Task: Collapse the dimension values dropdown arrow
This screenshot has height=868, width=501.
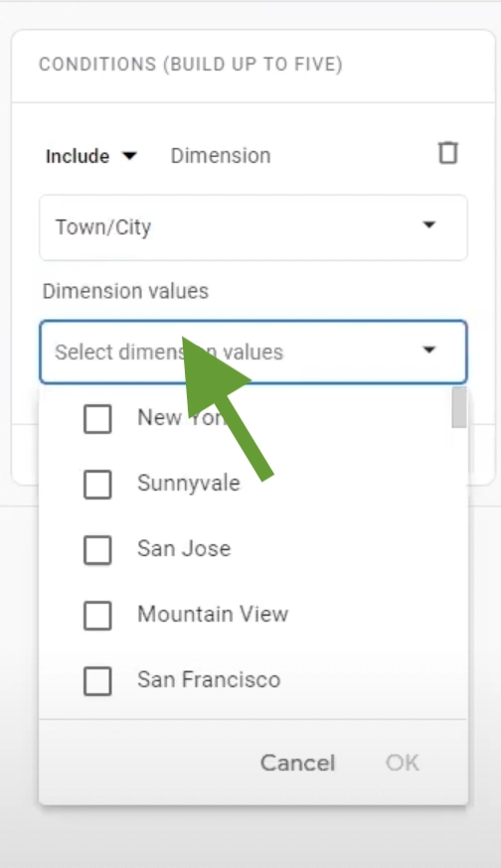Action: coord(428,350)
